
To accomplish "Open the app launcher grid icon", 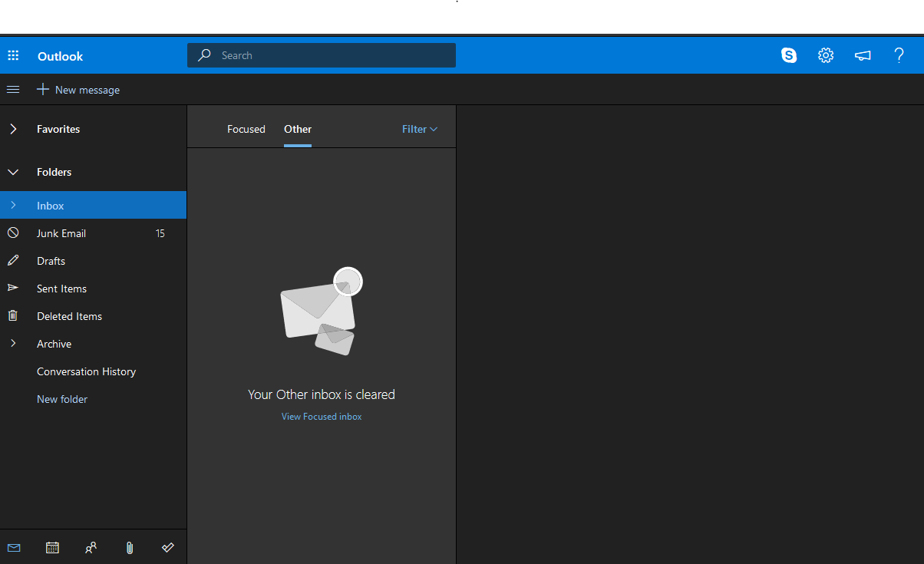I will (x=13, y=55).
